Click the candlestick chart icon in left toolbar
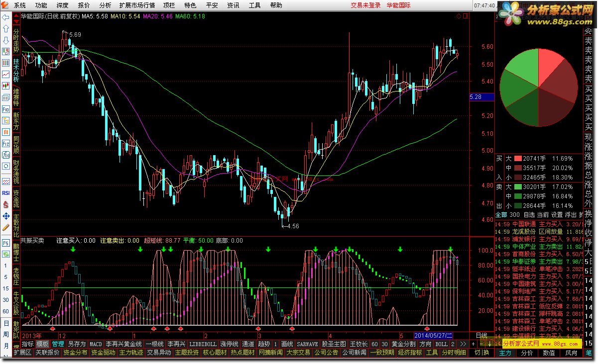The image size is (598, 364). coord(6,86)
